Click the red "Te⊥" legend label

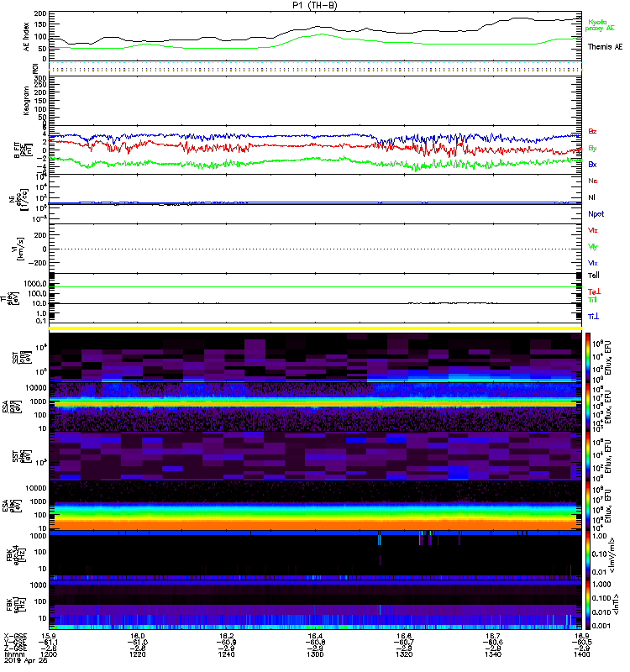(x=594, y=291)
